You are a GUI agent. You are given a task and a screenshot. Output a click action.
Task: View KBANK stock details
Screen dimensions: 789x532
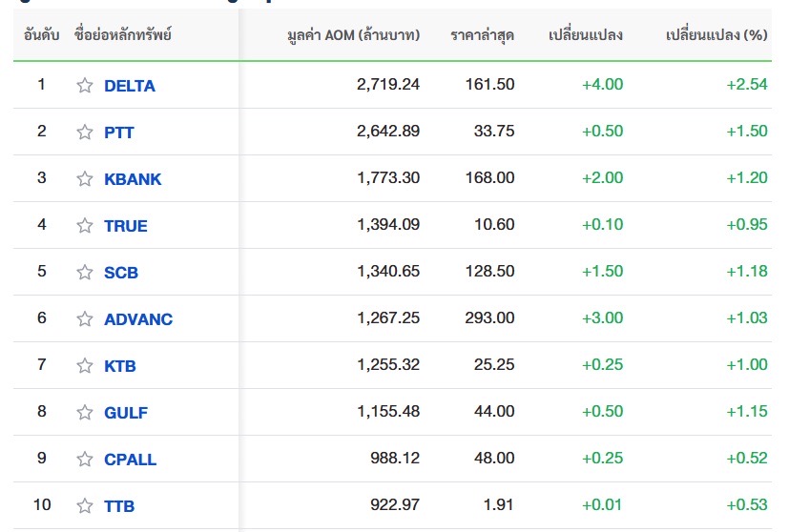click(x=133, y=179)
